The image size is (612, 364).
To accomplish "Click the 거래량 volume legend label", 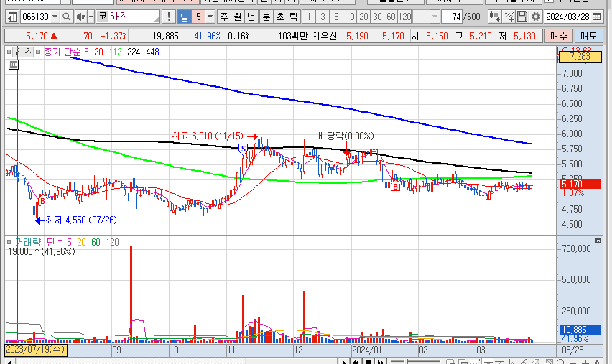I will [x=29, y=242].
